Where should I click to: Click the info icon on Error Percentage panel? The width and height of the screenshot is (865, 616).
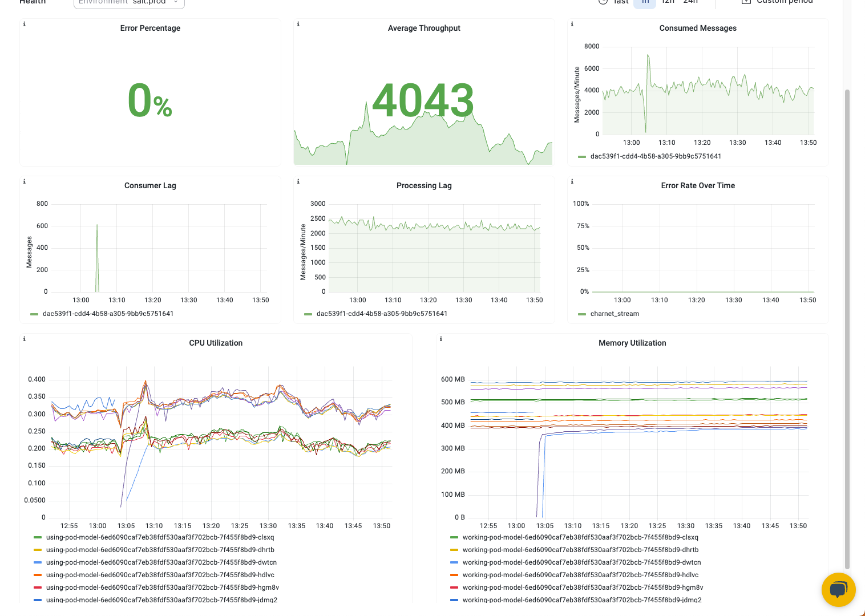24,24
